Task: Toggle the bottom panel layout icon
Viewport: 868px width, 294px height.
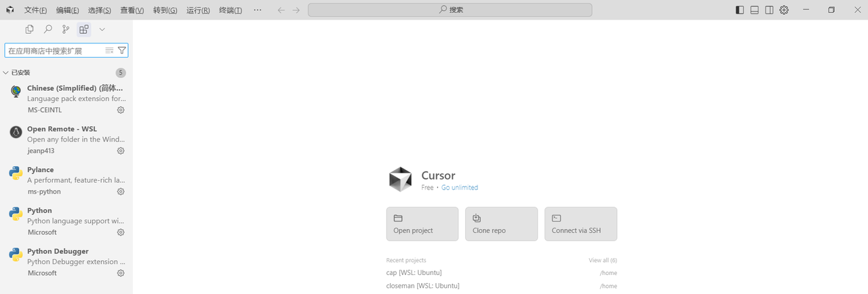Action: (754, 10)
